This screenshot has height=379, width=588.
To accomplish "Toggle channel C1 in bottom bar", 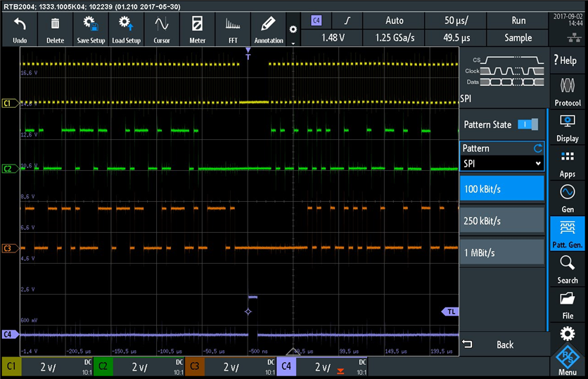I will pos(12,367).
